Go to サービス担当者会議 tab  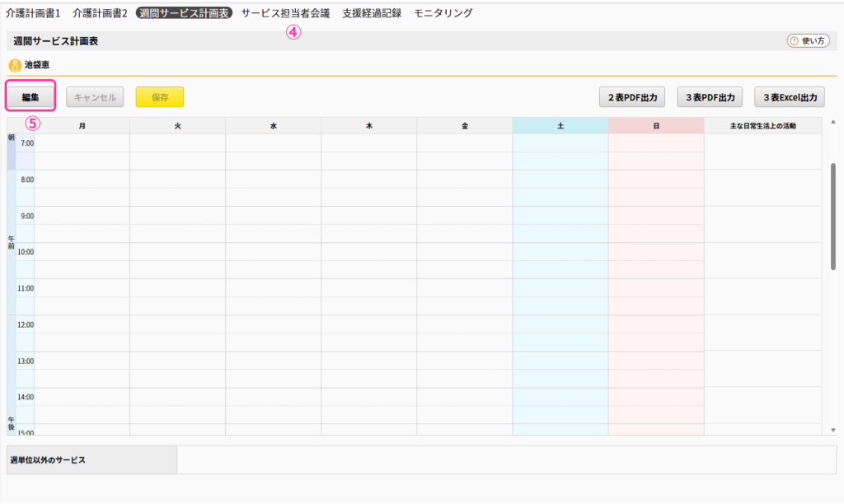pyautogui.click(x=285, y=13)
